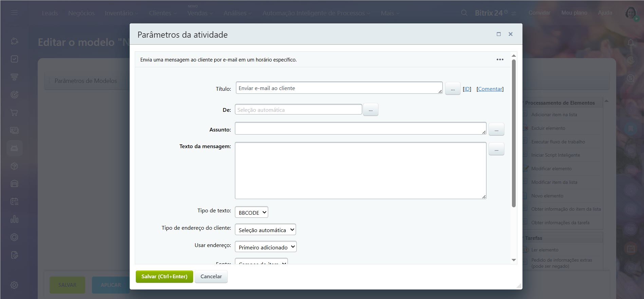Viewport: 644px width, 299px height.
Task: Click the Cancelar button in the dialog
Action: [x=211, y=277]
